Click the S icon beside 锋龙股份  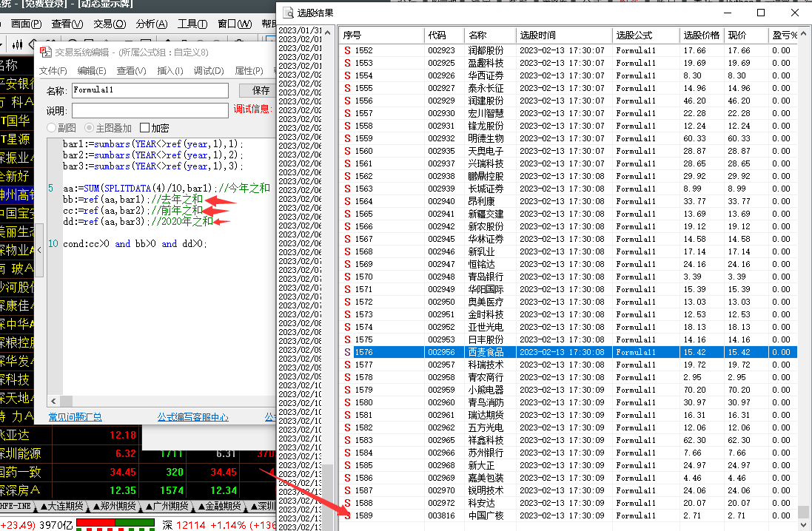347,126
